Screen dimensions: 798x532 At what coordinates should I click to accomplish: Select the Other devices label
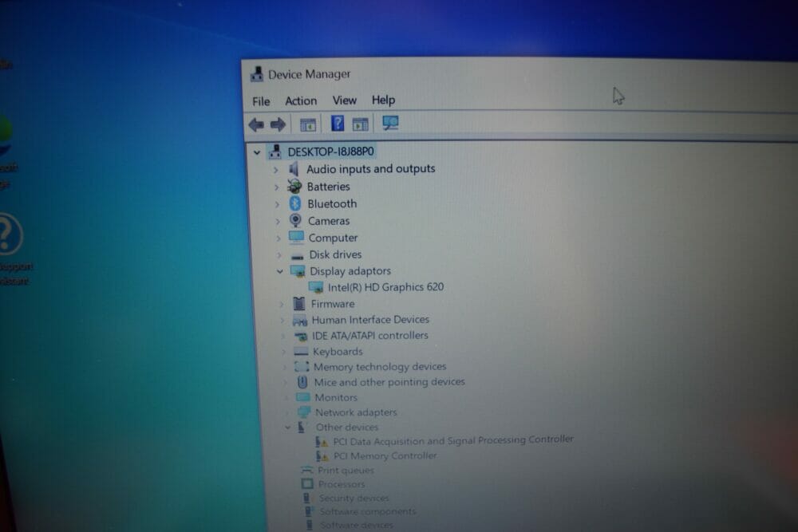click(347, 427)
